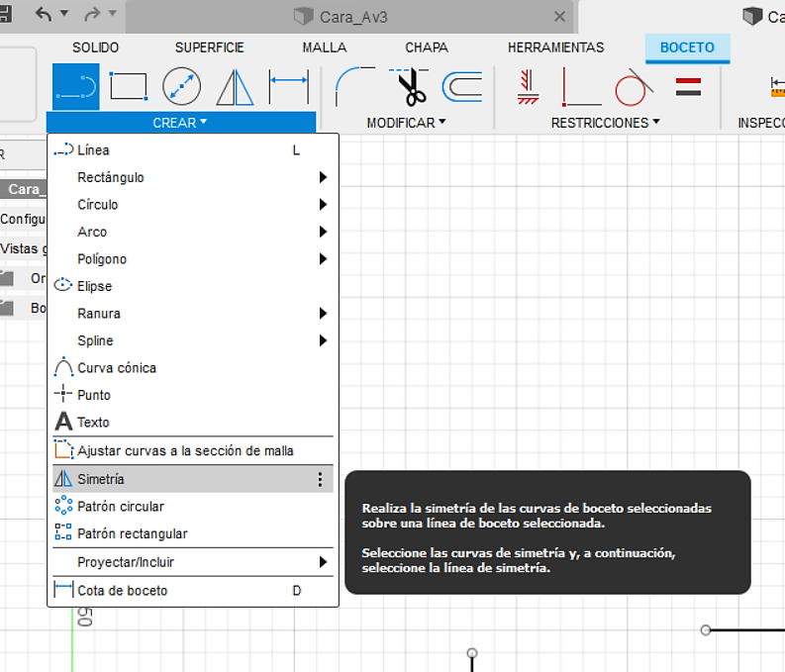Open the MODIFICAR dropdown menu

coord(406,123)
